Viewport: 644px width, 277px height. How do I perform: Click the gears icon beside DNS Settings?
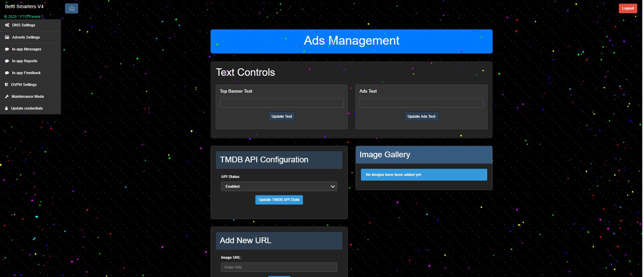point(7,25)
